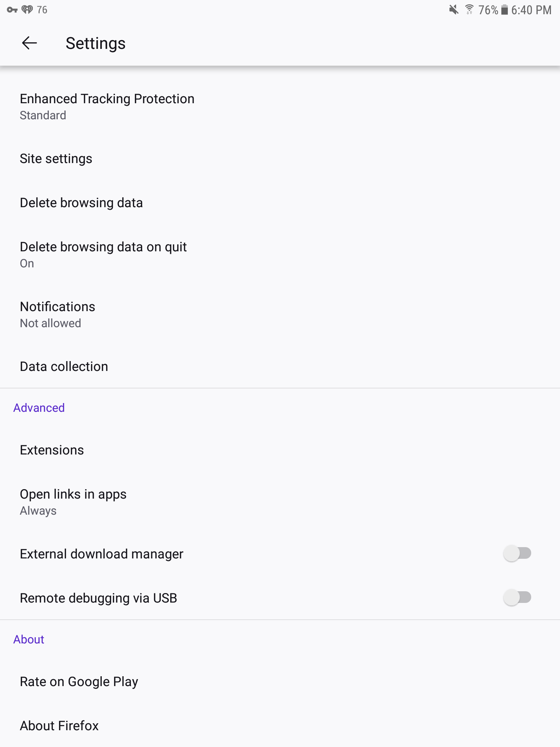Screen dimensions: 560x747
Task: Open Site settings
Action: pyautogui.click(x=56, y=159)
